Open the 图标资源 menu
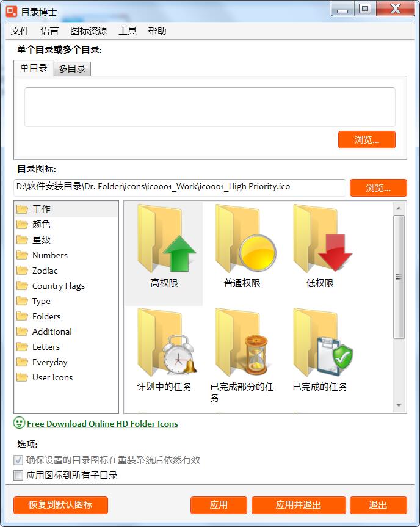 coord(89,31)
